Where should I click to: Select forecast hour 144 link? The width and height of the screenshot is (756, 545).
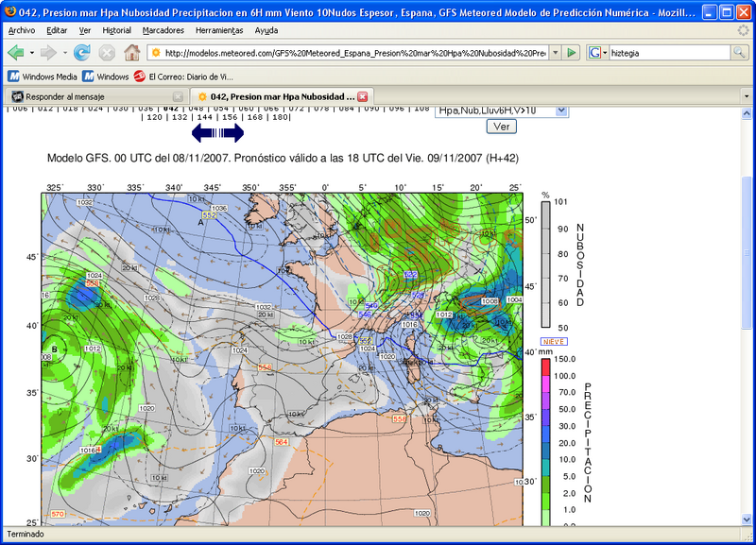199,117
